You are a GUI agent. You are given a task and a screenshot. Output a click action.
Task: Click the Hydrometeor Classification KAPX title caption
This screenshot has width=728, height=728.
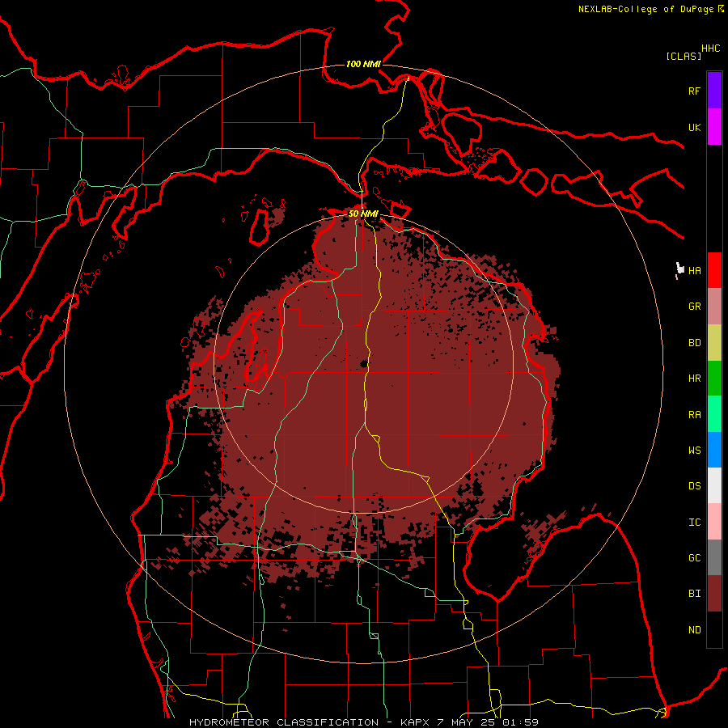coord(364,722)
